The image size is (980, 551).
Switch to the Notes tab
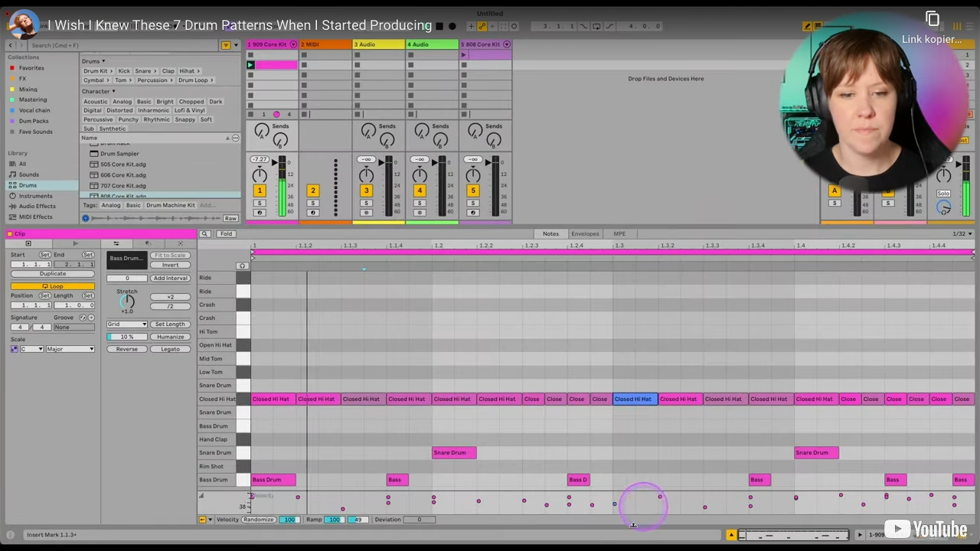[x=550, y=233]
